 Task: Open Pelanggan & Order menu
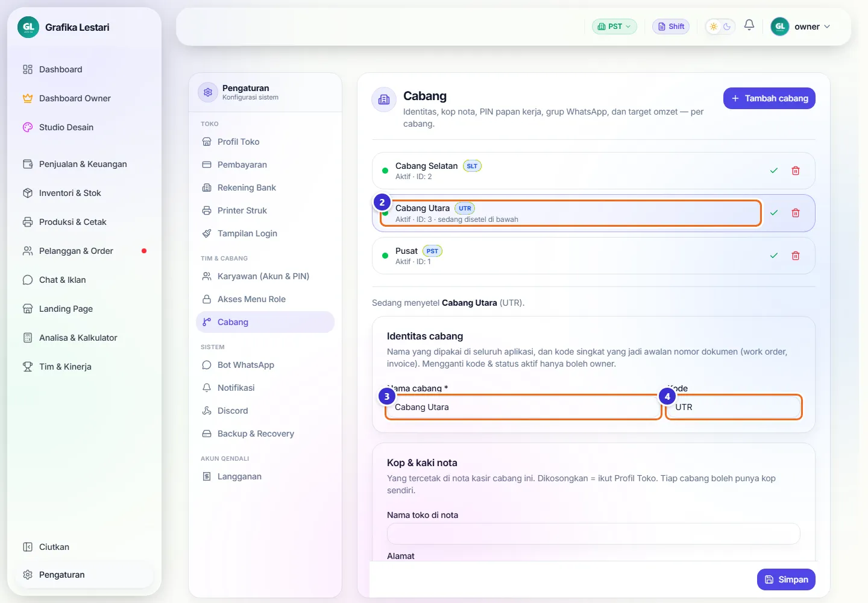click(x=84, y=251)
